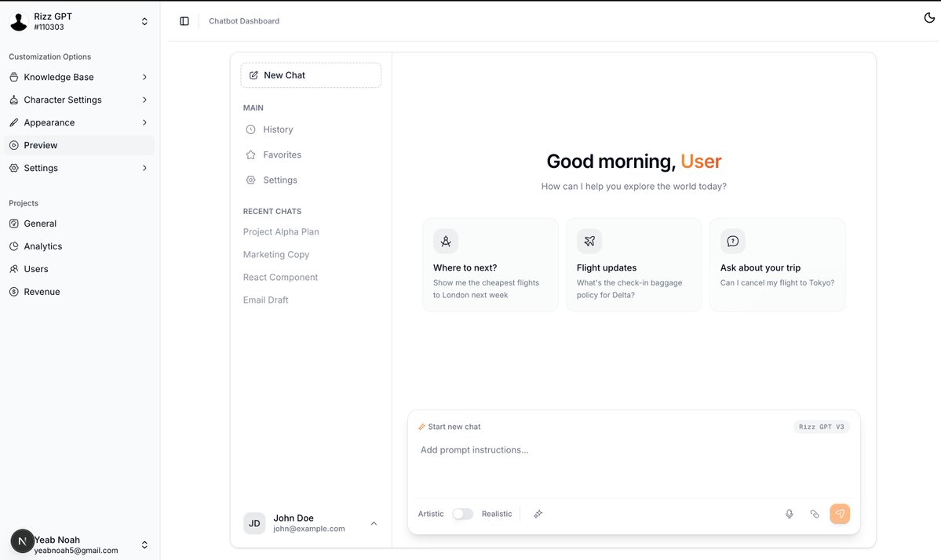Click the Favorites star icon
Screen dimensions: 941x560
(x=251, y=155)
